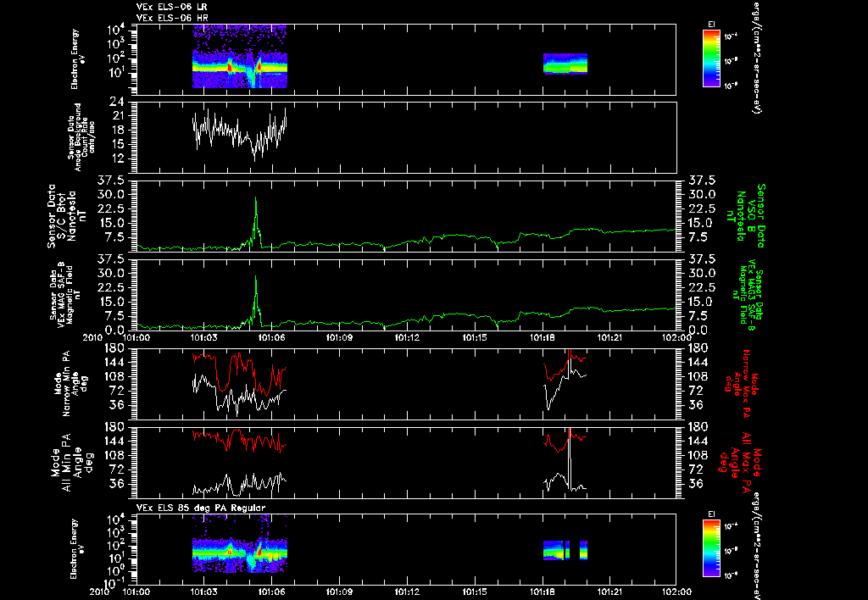Image resolution: width=868 pixels, height=600 pixels.
Task: Select the "Mode Narrow Min PA Angle" left label
Action: pos(70,382)
